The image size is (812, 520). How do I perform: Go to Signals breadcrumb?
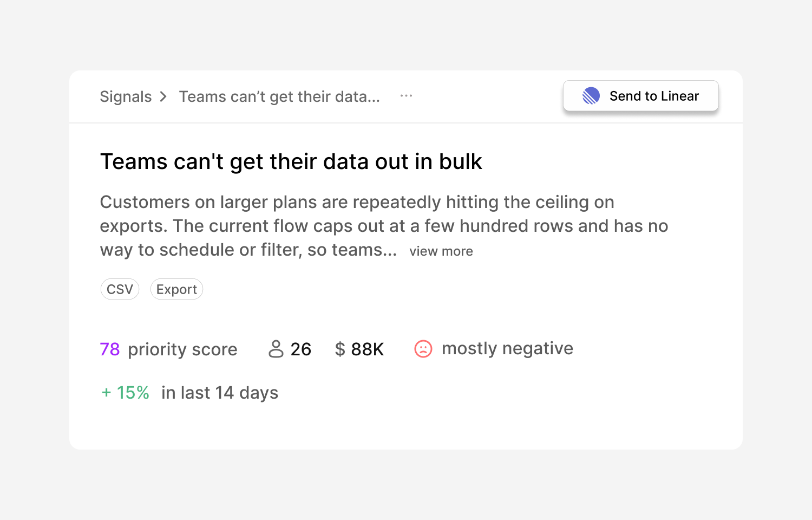click(x=126, y=96)
